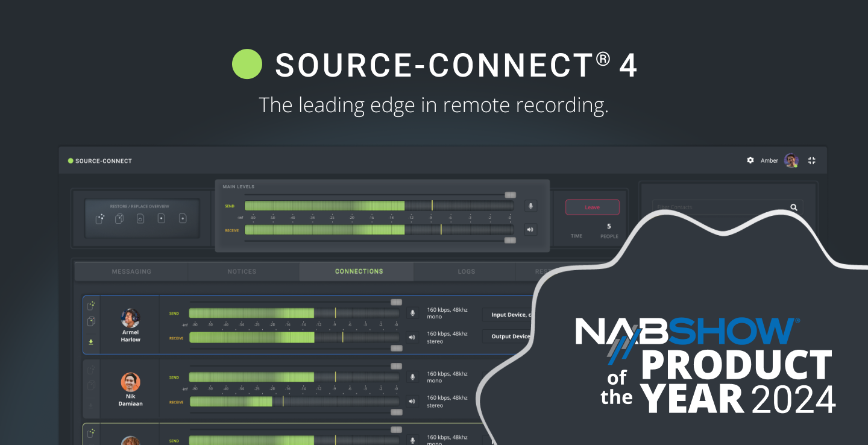
Task: Click the restore icon atop Armel Harlow's row
Action: click(x=91, y=305)
